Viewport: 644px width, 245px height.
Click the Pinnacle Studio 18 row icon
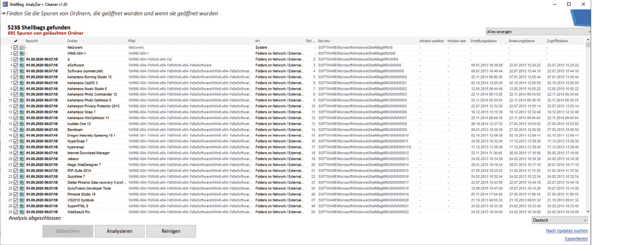(22, 194)
